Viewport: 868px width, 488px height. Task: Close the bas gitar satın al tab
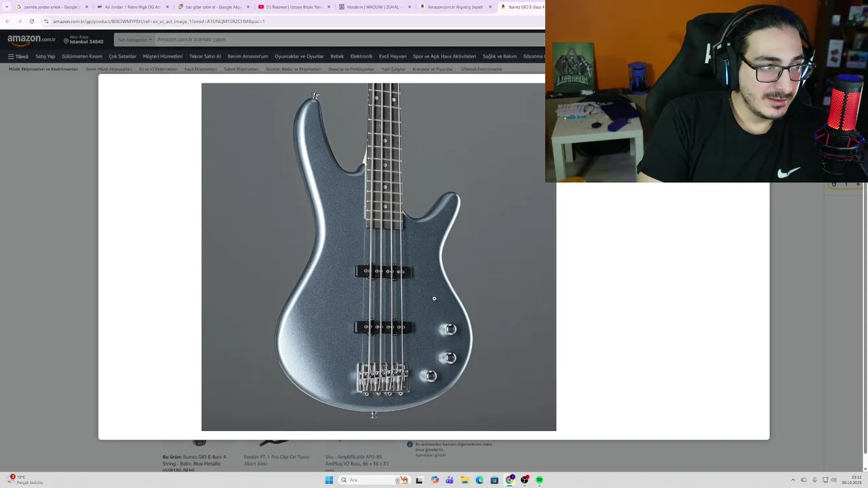pos(248,7)
